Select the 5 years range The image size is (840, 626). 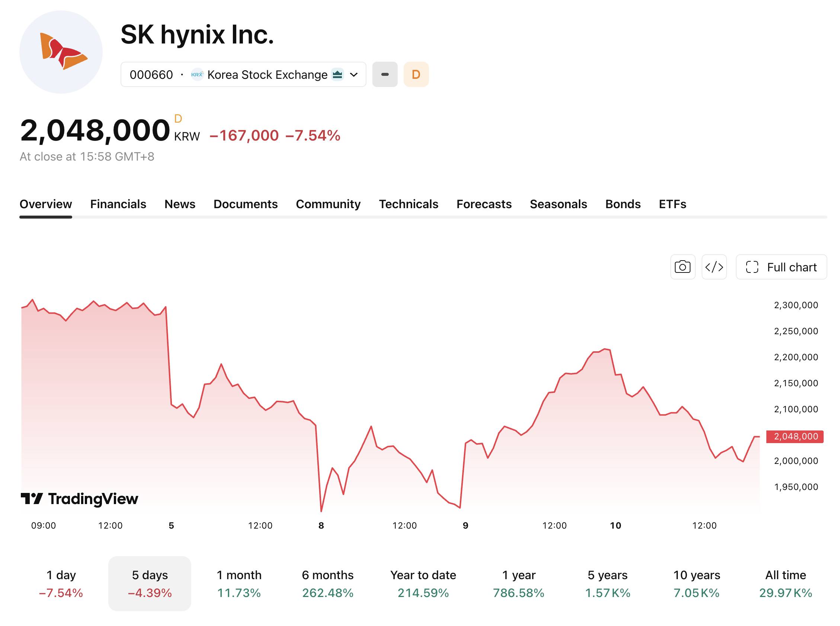pos(607,583)
